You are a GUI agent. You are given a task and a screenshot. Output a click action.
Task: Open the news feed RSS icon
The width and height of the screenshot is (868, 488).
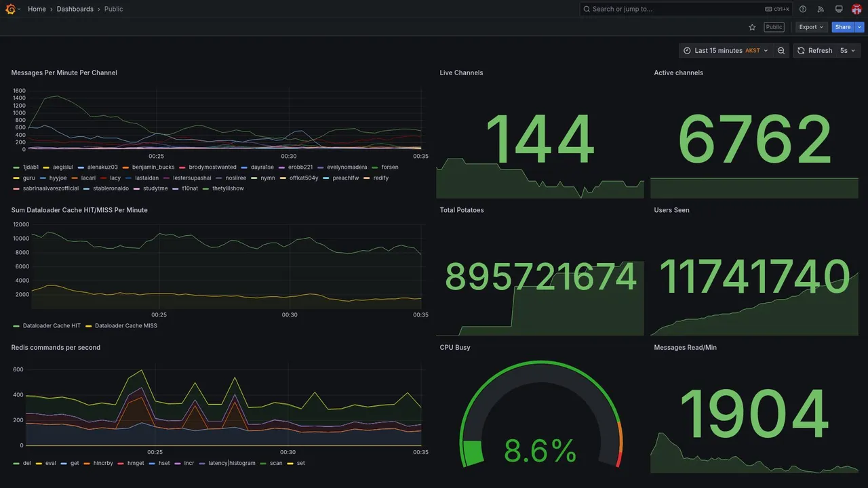(821, 9)
